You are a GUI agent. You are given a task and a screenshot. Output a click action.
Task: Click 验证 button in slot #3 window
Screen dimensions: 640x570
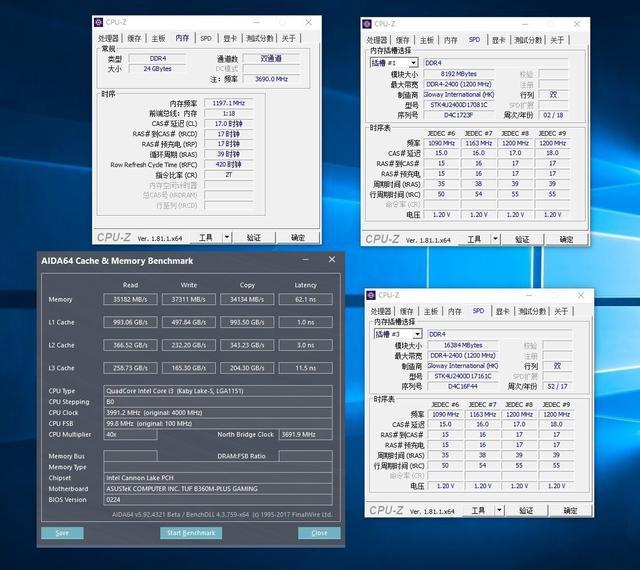[x=526, y=510]
